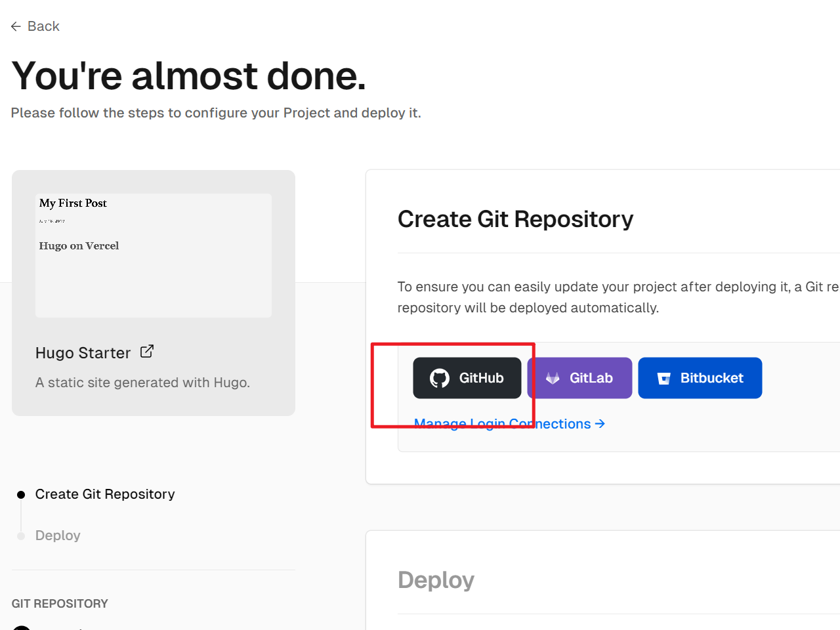The height and width of the screenshot is (630, 840).
Task: Choose GitLab as the Git provider
Action: [579, 378]
